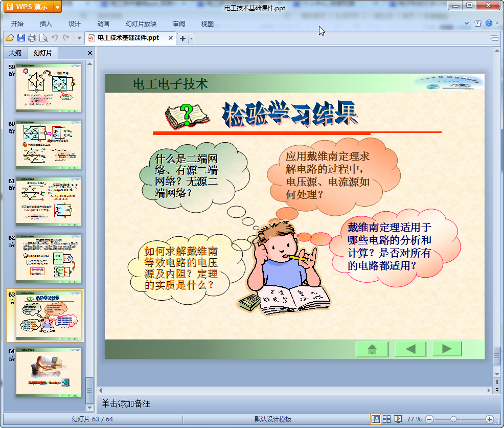The height and width of the screenshot is (428, 504).
Task: Click the animation star icon under slide 62
Action: point(12,245)
